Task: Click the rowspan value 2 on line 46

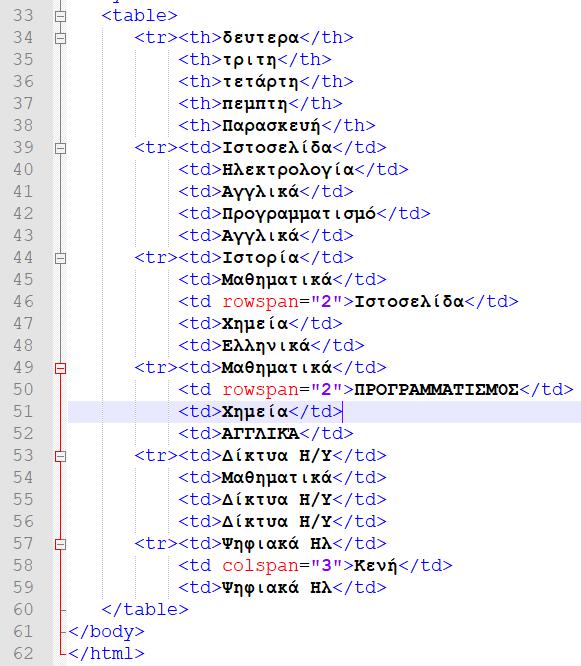Action: (x=327, y=302)
